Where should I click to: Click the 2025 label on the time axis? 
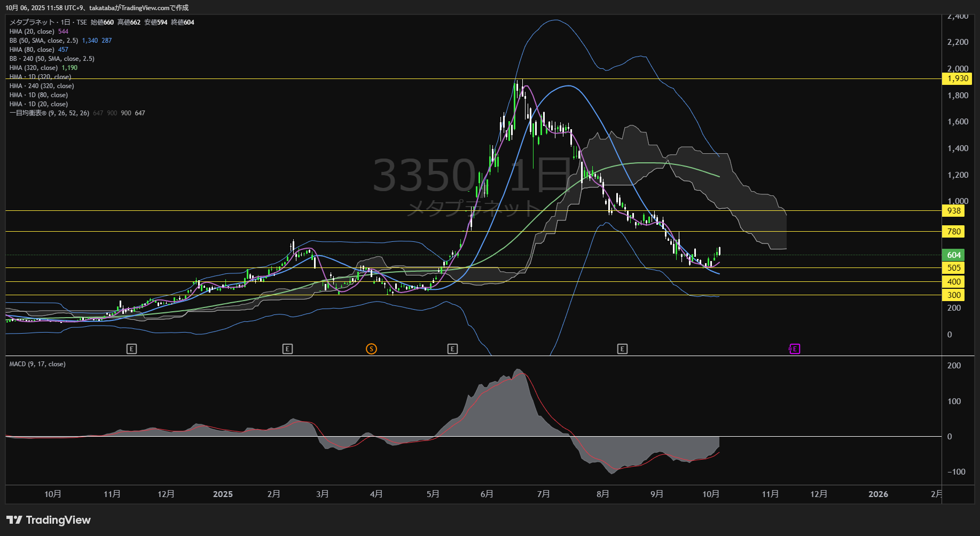point(223,494)
